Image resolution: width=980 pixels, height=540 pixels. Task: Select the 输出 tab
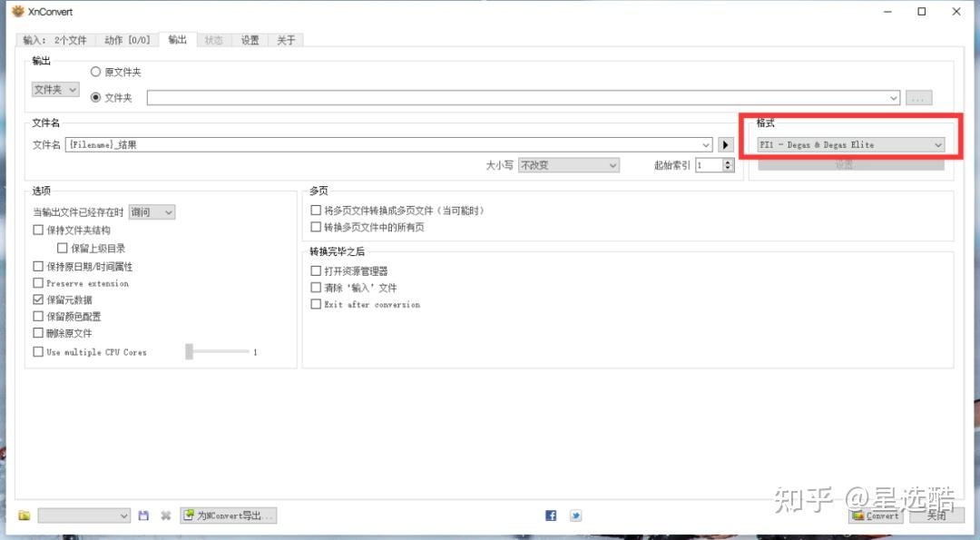point(178,39)
